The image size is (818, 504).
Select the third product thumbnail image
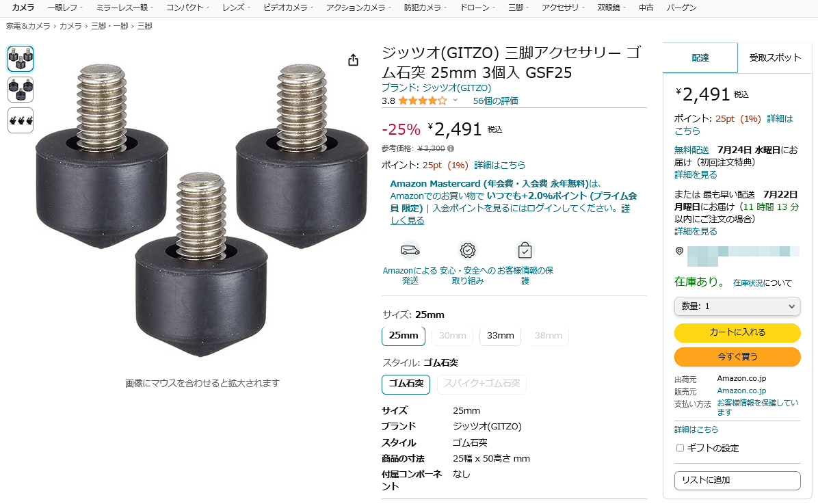tap(21, 120)
